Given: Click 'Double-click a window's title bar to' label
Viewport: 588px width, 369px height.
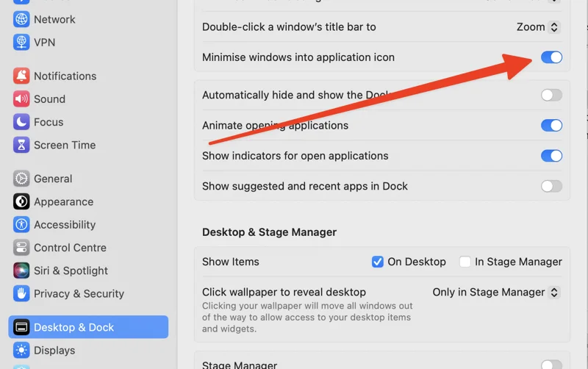Looking at the screenshot, I should (x=289, y=27).
